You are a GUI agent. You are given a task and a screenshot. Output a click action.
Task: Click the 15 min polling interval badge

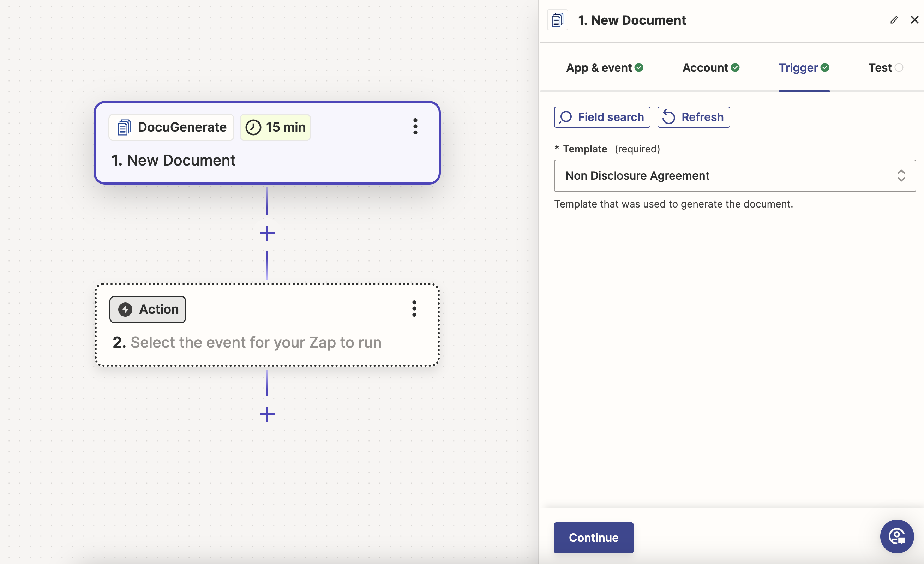click(275, 127)
